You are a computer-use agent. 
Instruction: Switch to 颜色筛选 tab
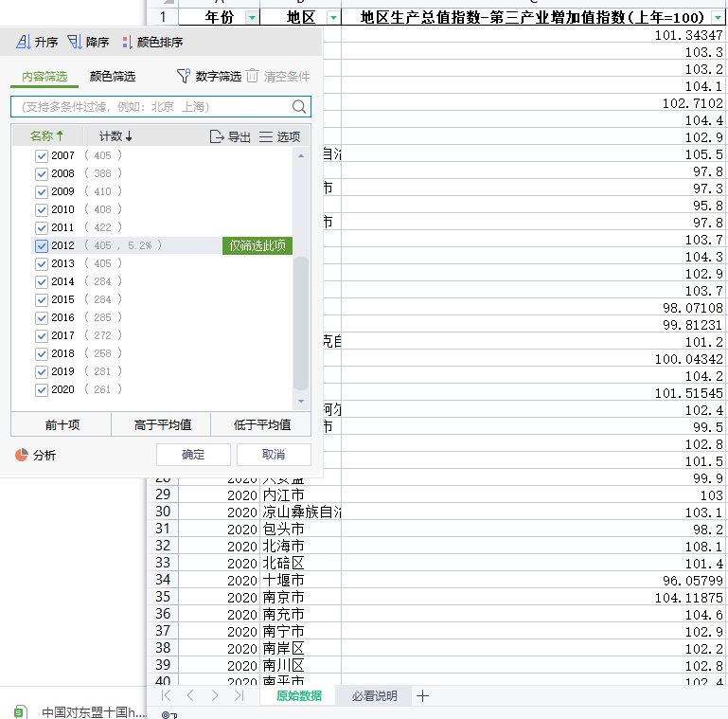113,76
